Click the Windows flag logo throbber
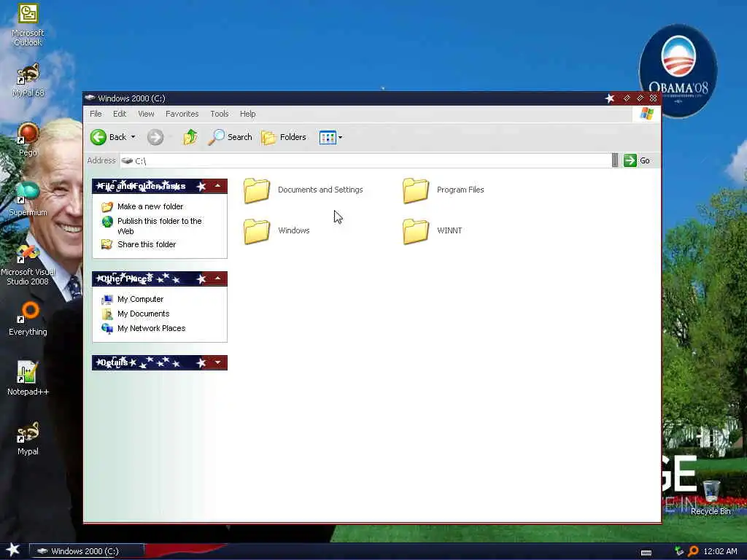The width and height of the screenshot is (747, 560). pyautogui.click(x=646, y=114)
